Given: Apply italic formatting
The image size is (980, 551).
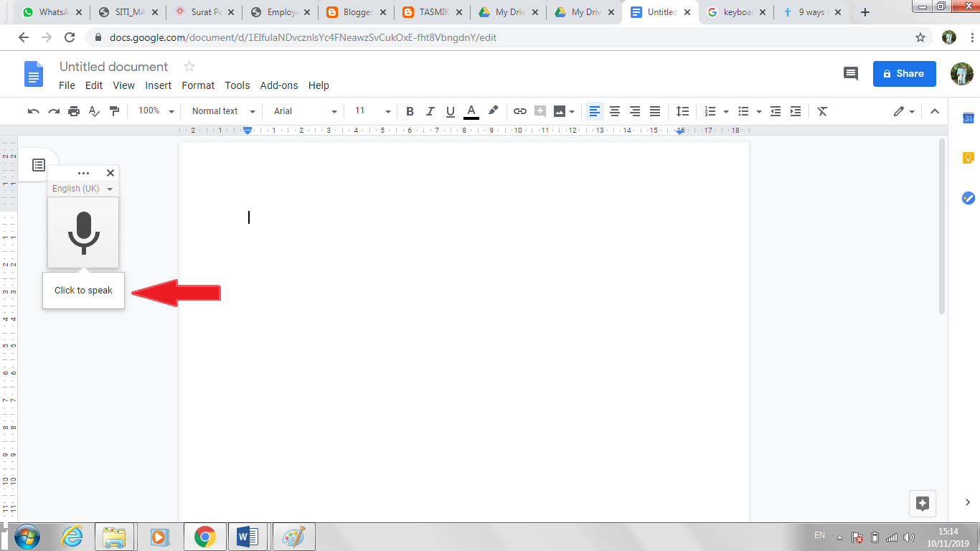Looking at the screenshot, I should pyautogui.click(x=430, y=111).
